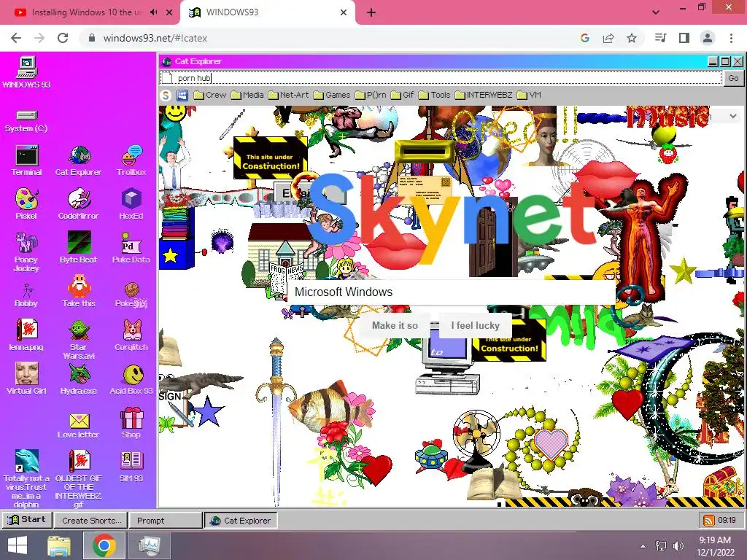Open the dolphin Totally not a virus icon

(x=26, y=478)
